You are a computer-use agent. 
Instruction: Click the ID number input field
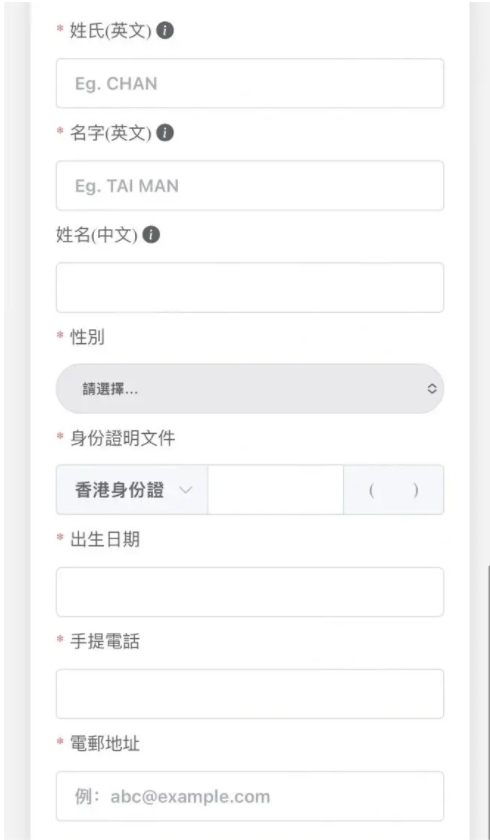tap(275, 490)
